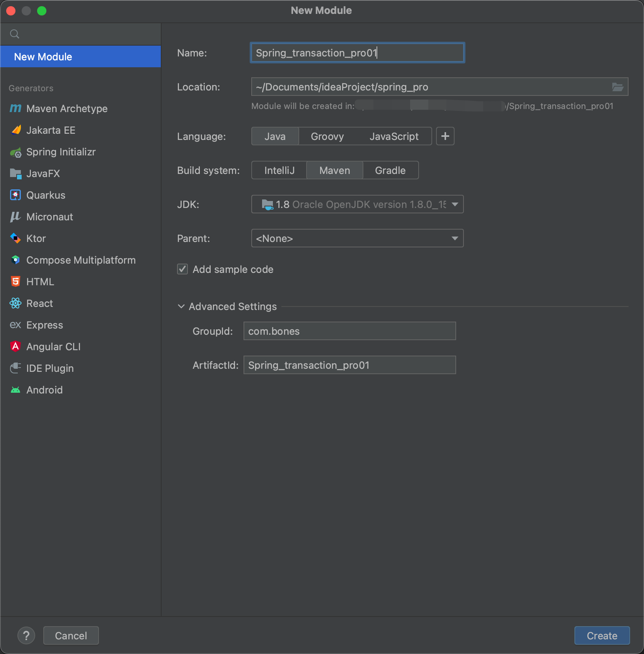Click the Ktor diamond icon
This screenshot has height=654, width=644.
[15, 238]
